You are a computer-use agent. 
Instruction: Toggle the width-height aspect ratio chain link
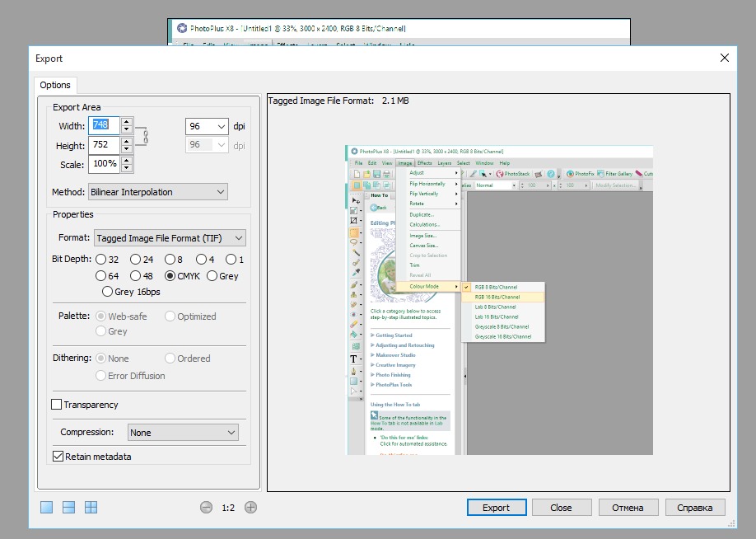point(145,137)
